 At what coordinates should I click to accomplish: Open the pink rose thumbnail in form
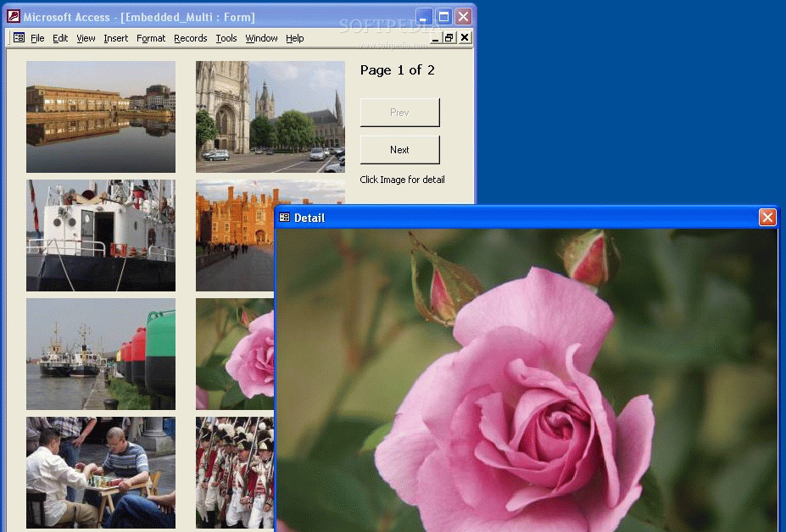click(x=235, y=354)
